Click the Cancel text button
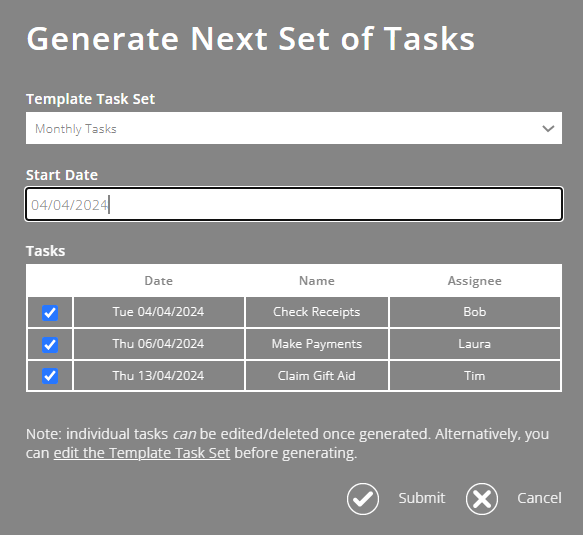The width and height of the screenshot is (583, 535). (x=539, y=498)
